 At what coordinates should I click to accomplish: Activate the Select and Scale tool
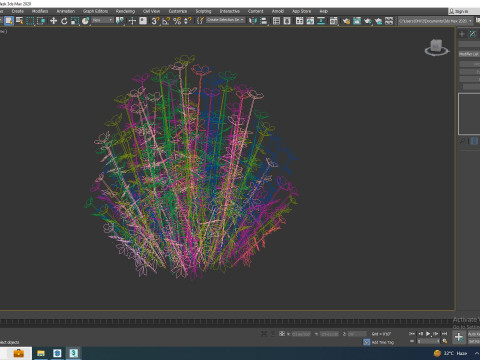75,21
